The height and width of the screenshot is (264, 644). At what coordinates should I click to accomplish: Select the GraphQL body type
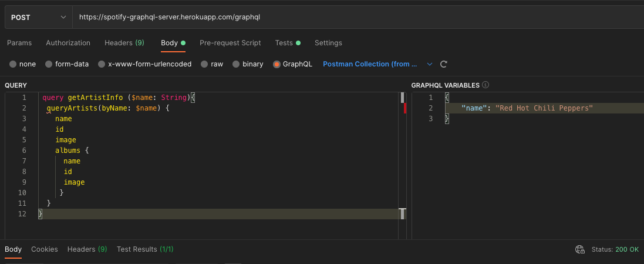pos(292,64)
